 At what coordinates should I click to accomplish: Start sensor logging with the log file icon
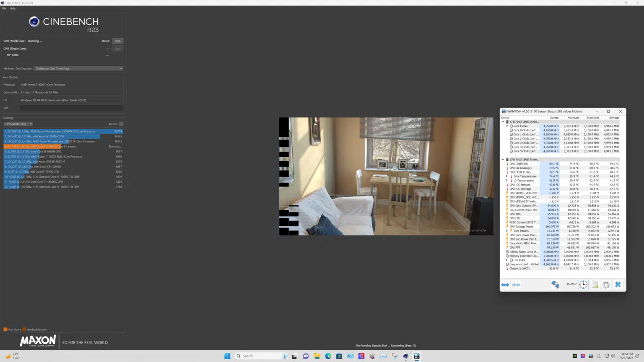tap(595, 284)
